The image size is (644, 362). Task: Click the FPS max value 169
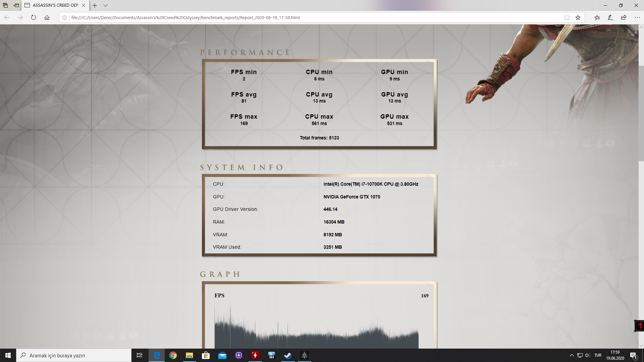point(244,123)
